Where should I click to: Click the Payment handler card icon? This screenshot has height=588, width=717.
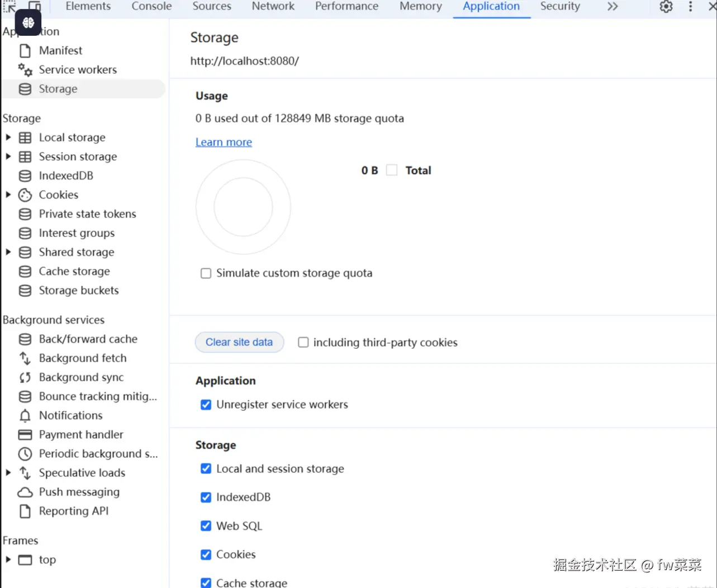click(25, 435)
